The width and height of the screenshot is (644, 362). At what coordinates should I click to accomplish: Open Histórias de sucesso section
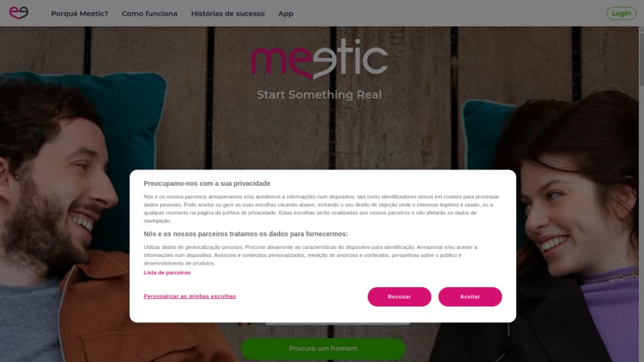228,13
